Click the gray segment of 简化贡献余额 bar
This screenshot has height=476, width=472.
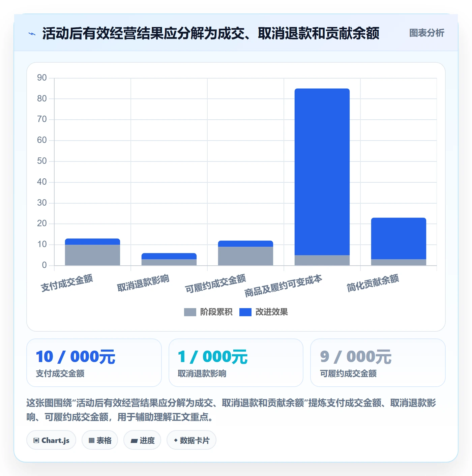coord(399,262)
